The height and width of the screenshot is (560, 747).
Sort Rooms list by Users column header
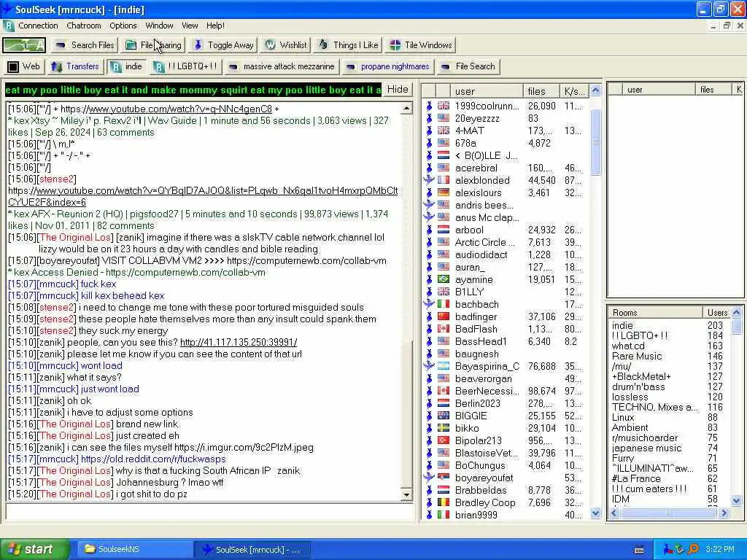point(716,312)
